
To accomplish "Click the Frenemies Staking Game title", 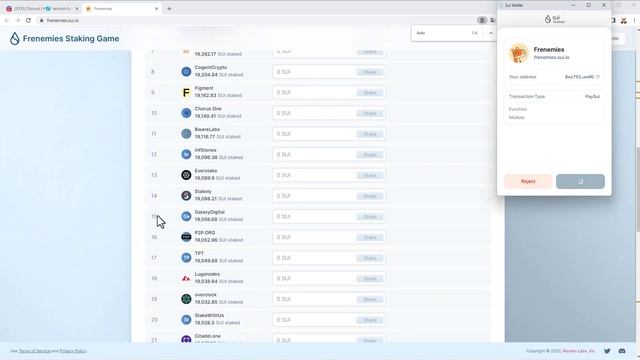I will click(x=71, y=38).
